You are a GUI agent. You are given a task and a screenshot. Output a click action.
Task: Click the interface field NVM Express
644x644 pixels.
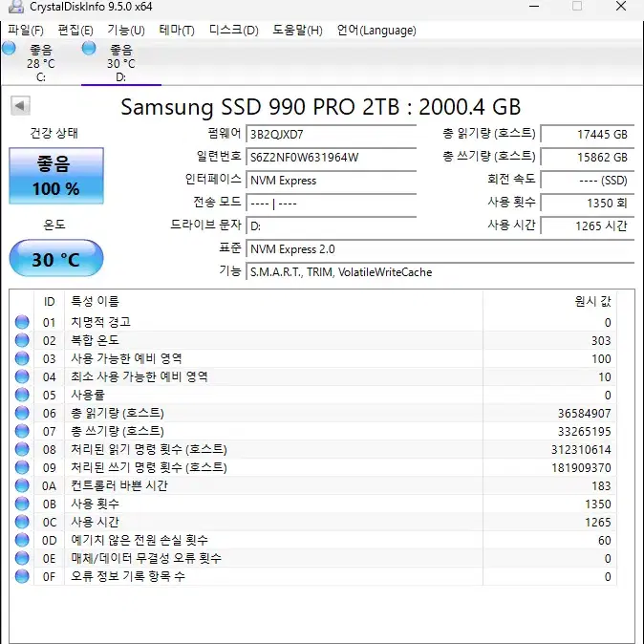(x=331, y=181)
